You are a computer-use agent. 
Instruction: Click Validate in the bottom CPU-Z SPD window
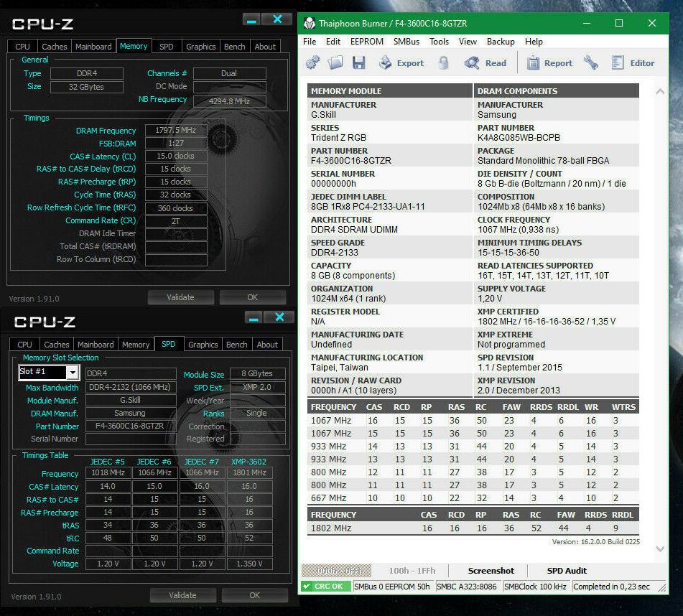[x=183, y=595]
